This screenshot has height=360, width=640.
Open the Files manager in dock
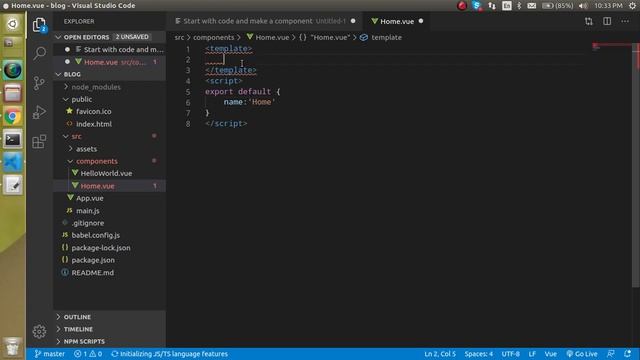[x=13, y=93]
